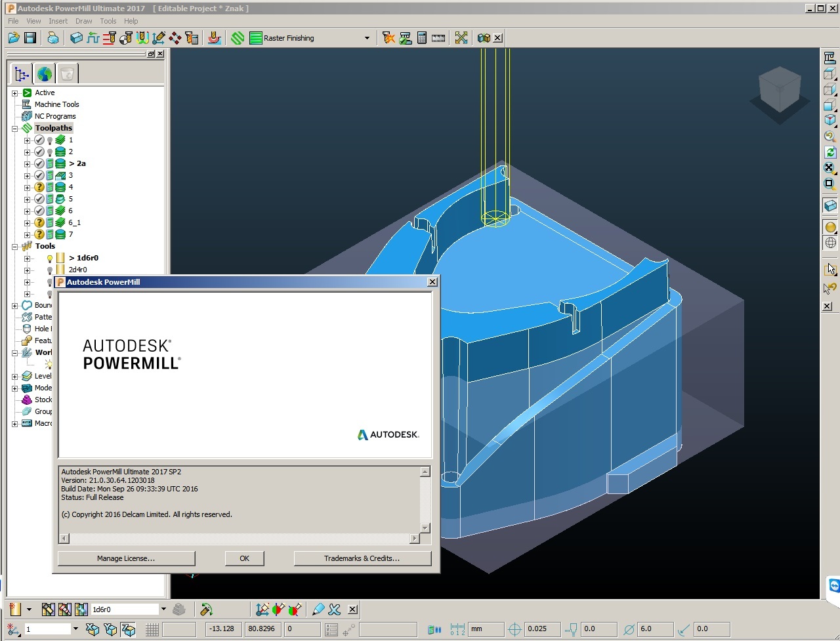Open the Raster Finishing strategy dropdown
This screenshot has height=641, width=840.
tap(367, 38)
